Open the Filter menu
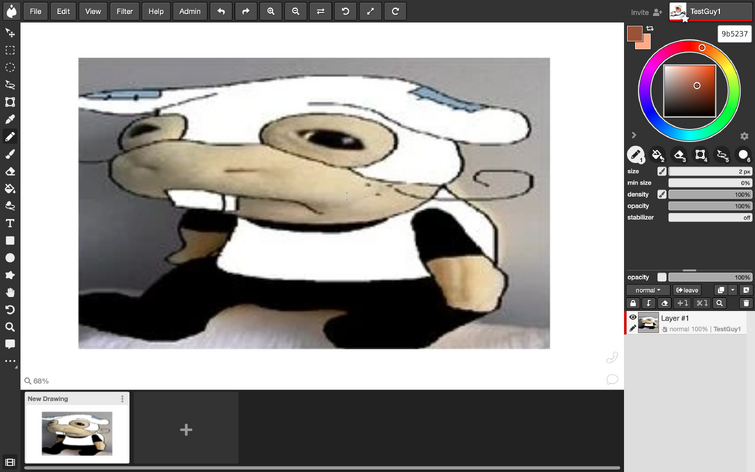This screenshot has height=472, width=755. point(124,11)
